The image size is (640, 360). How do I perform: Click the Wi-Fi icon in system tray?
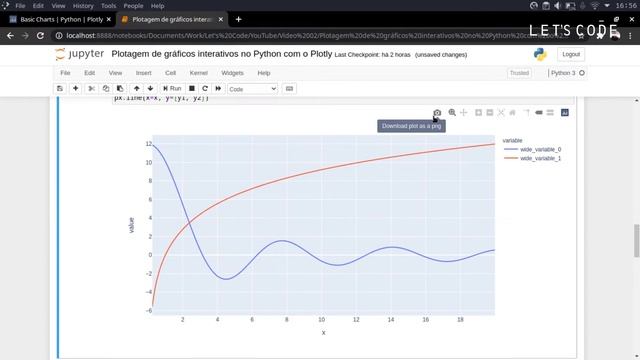point(595,6)
